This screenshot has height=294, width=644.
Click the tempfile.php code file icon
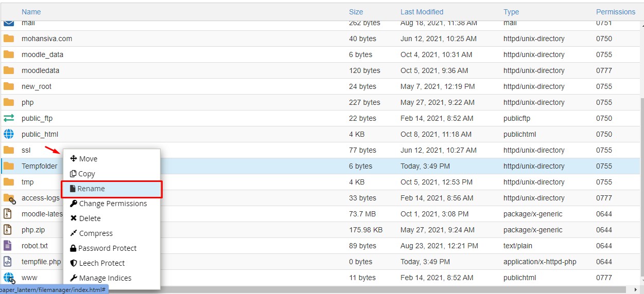8,262
